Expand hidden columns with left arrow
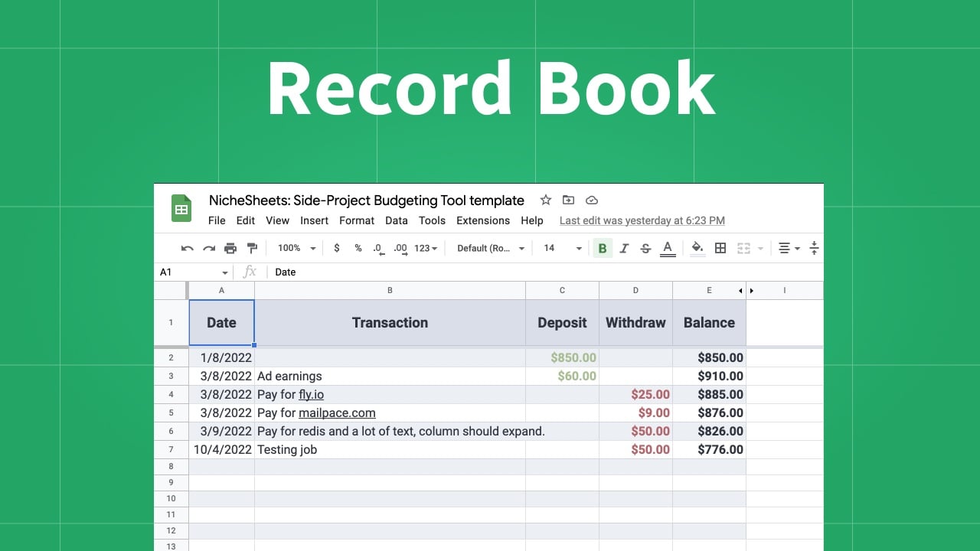The image size is (980, 551). coord(740,291)
